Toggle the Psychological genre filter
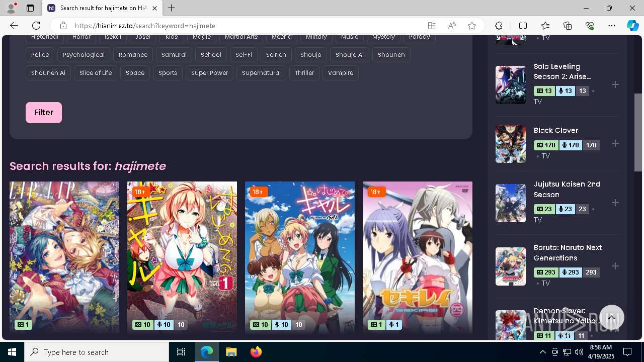Image resolution: width=644 pixels, height=362 pixels. 84,55
